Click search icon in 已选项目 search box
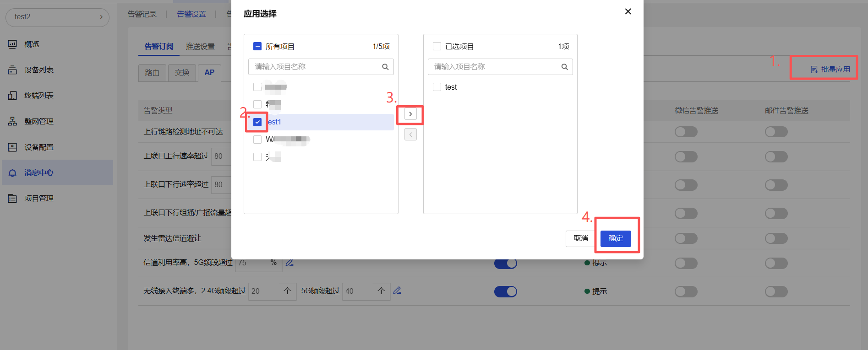The height and width of the screenshot is (350, 868). pyautogui.click(x=564, y=67)
